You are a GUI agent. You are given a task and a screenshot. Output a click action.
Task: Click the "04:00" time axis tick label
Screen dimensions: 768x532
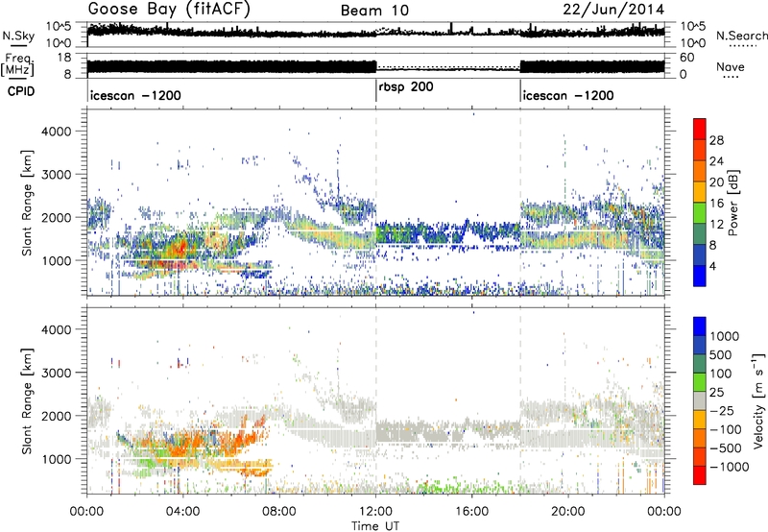pyautogui.click(x=182, y=512)
